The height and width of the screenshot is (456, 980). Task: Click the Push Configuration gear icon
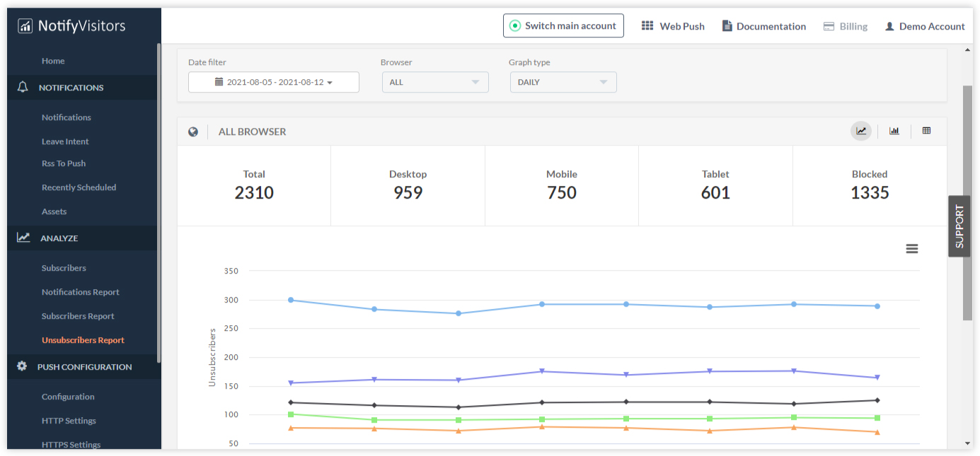coord(22,366)
